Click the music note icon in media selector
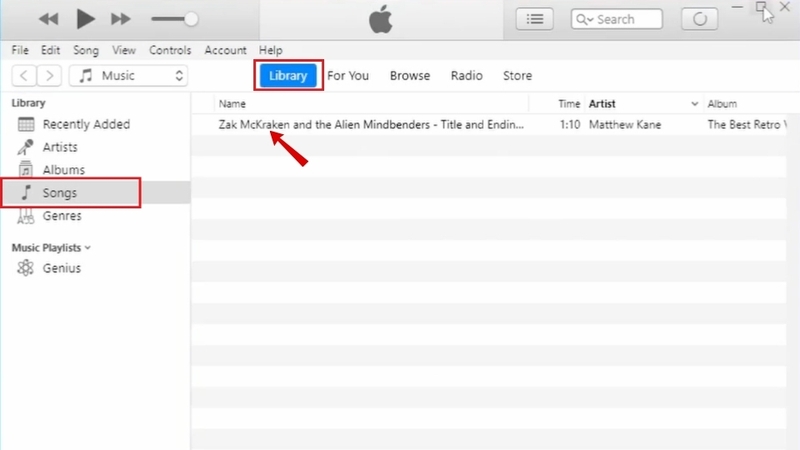The width and height of the screenshot is (800, 450). [86, 76]
